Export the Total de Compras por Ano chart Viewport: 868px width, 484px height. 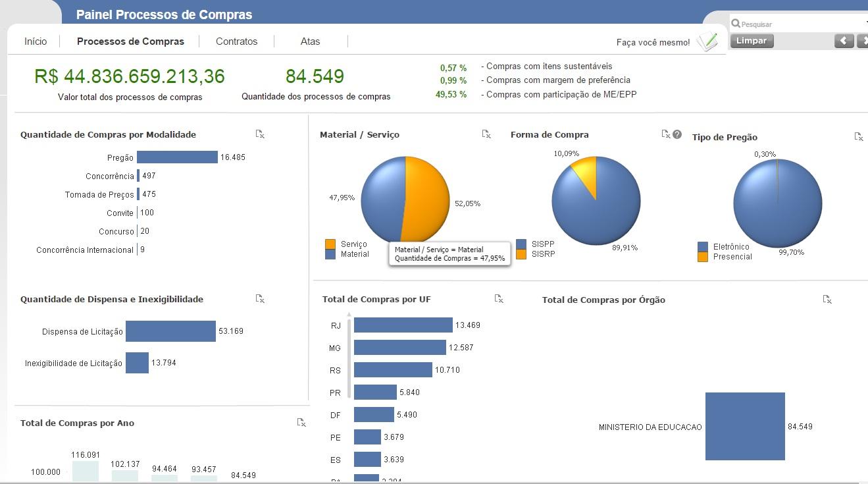click(301, 423)
